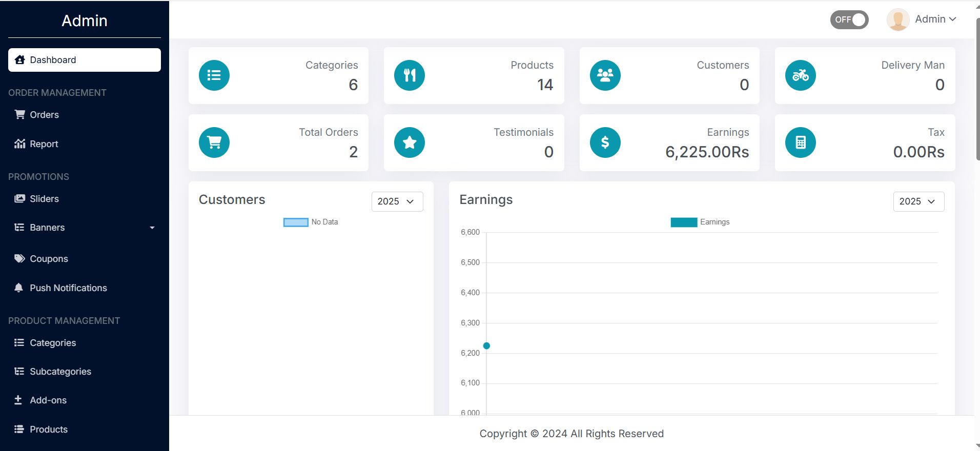Open Push Notifications page

[68, 288]
